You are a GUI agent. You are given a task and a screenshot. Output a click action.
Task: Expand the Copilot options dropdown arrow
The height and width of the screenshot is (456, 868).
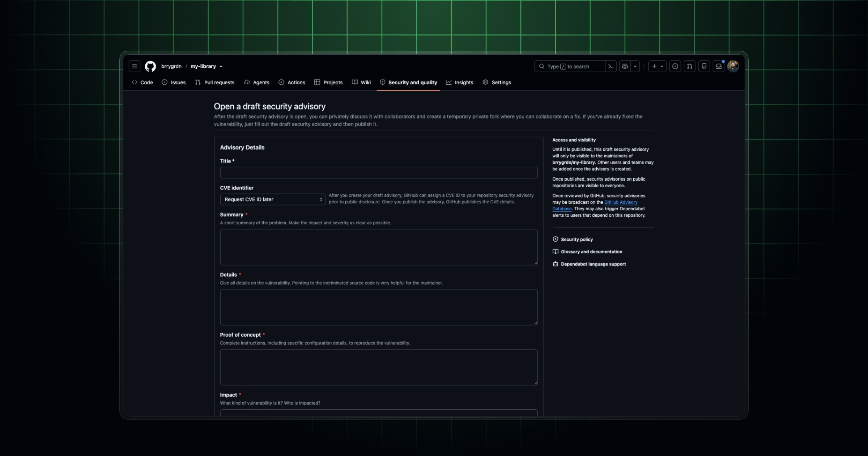pyautogui.click(x=635, y=66)
